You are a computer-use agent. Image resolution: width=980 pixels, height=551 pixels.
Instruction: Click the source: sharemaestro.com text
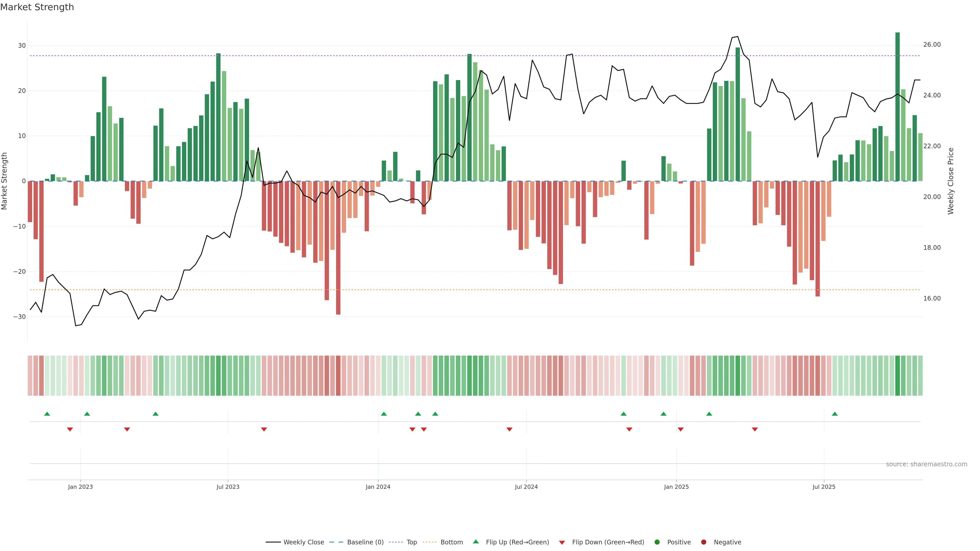(x=926, y=464)
